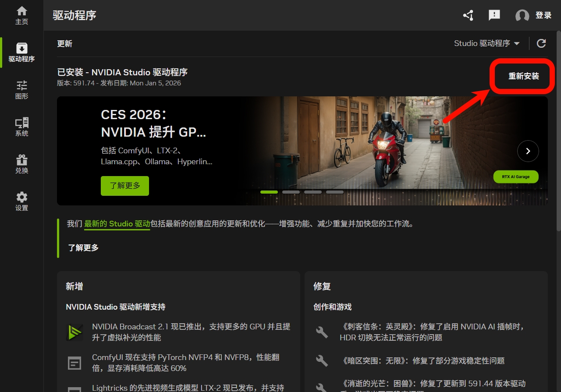Screen dimensions: 561x392
Task: Open the 兑换 redeem gift icon
Action: pos(21,164)
